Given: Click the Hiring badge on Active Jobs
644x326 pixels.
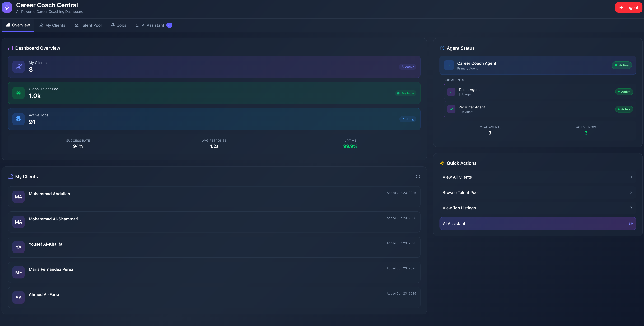Looking at the screenshot, I should 408,119.
